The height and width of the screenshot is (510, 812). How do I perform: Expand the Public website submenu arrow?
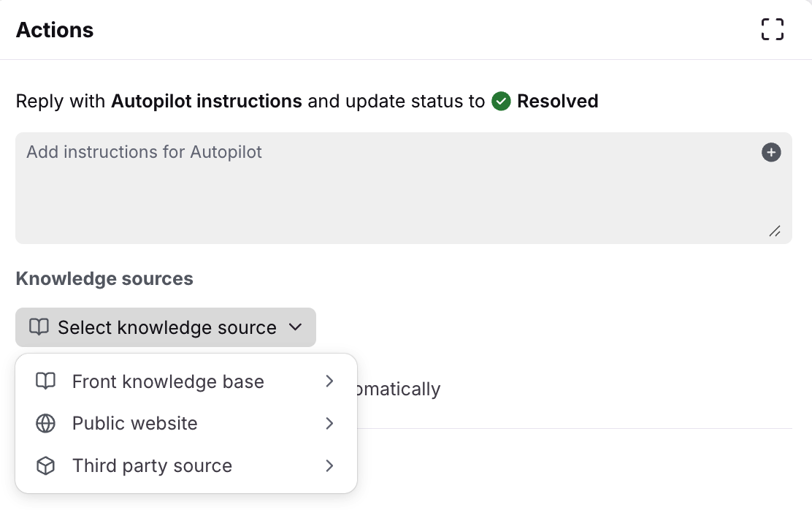[329, 424]
